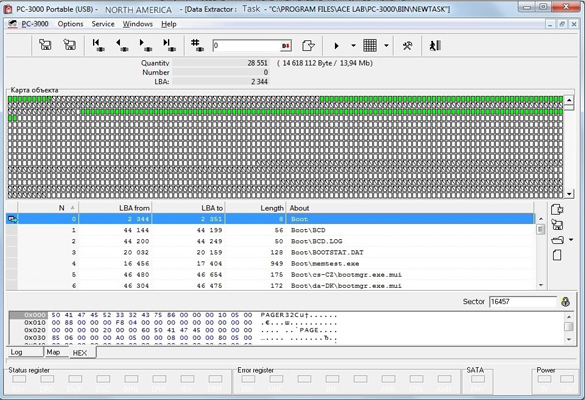This screenshot has width=585, height=400.
Task: Click the Quantity value 28 551
Action: [257, 63]
